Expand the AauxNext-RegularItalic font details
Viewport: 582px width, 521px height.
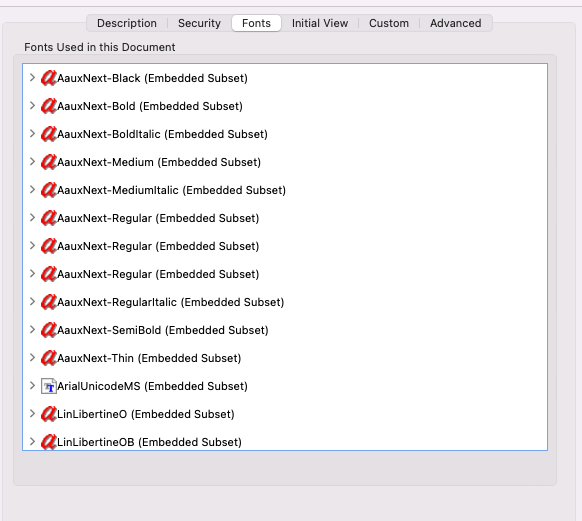coord(32,302)
